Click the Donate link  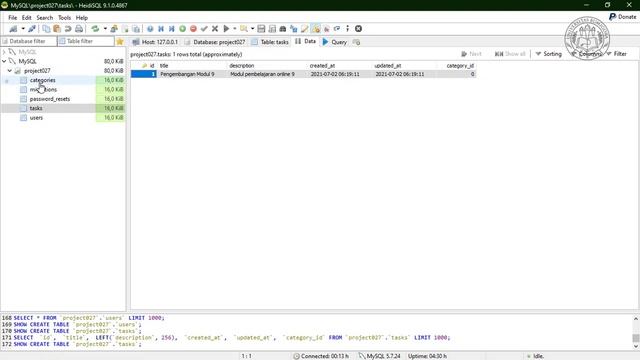point(622,17)
